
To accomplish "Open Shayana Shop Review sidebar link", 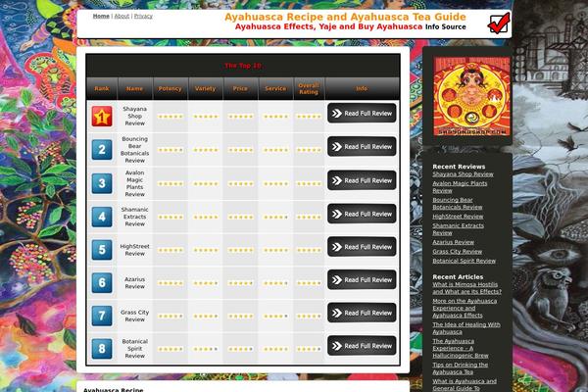I will (x=463, y=174).
